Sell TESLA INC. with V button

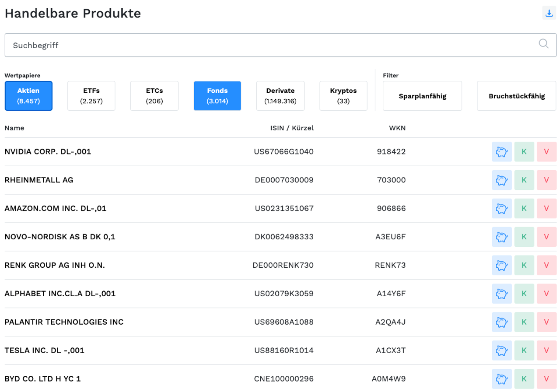(x=546, y=350)
